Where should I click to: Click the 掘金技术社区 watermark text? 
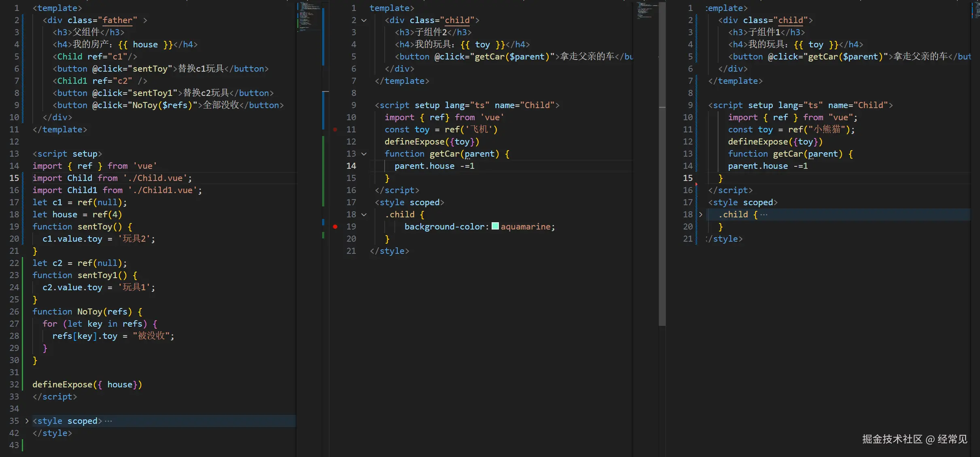pyautogui.click(x=892, y=439)
